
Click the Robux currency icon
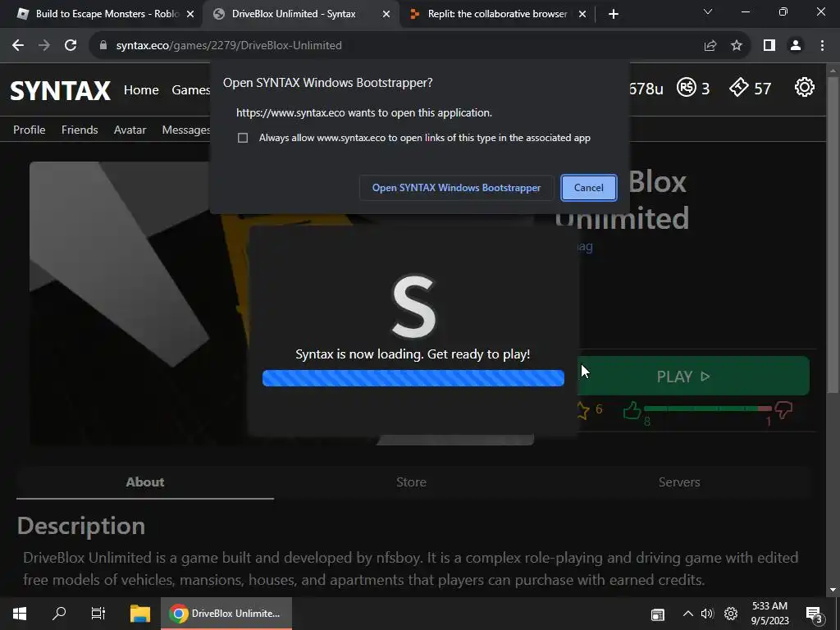[x=687, y=87]
